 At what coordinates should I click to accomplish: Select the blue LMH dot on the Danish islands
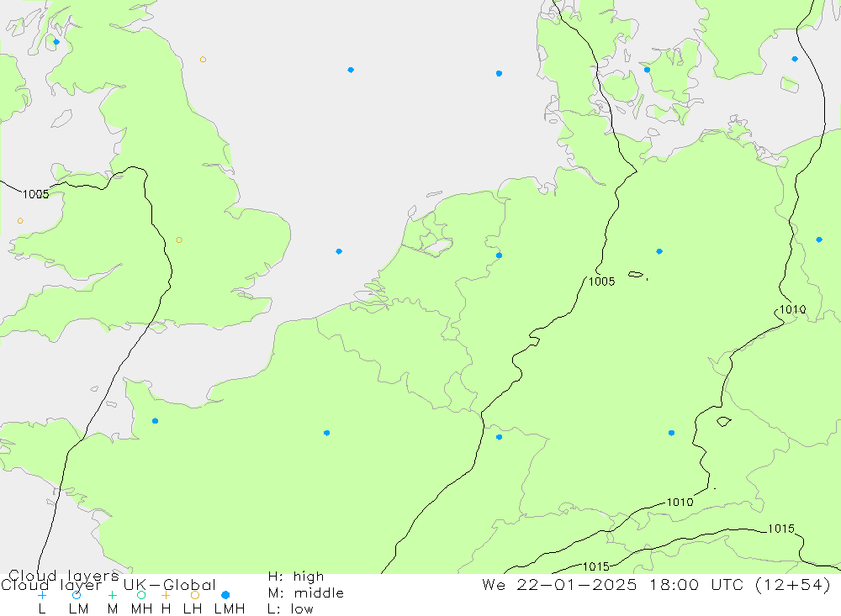(647, 70)
